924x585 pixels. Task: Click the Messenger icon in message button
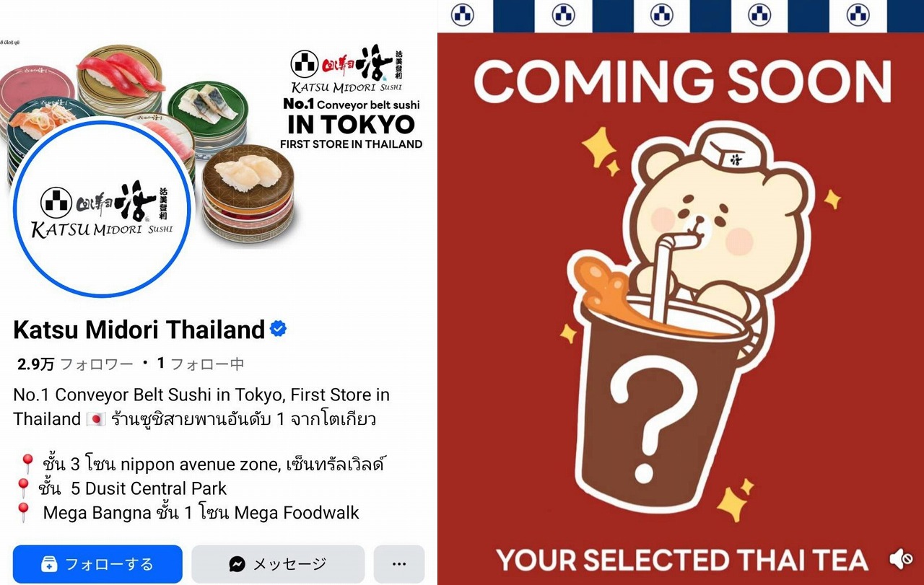point(237,564)
